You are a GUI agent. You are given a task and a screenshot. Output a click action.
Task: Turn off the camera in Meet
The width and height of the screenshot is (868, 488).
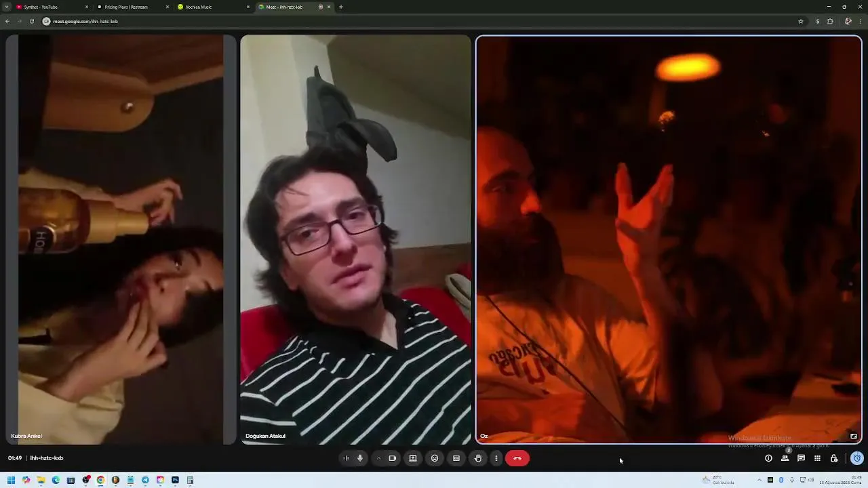click(x=392, y=458)
